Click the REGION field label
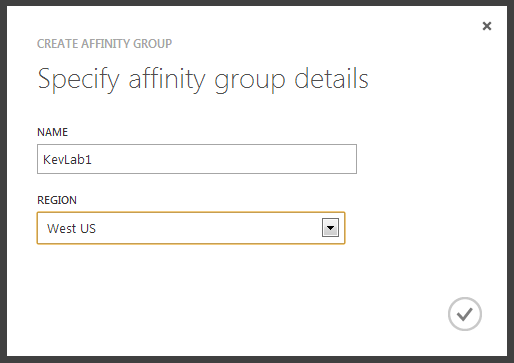This screenshot has height=363, width=514. (x=57, y=200)
